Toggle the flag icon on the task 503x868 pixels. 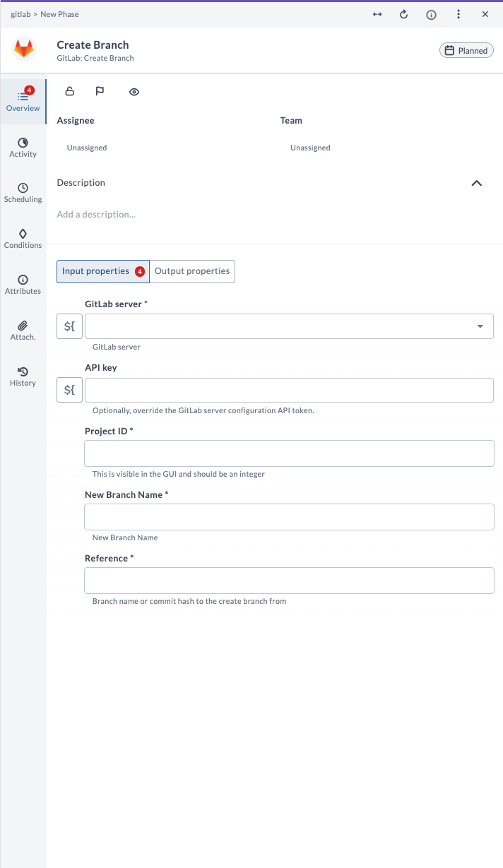tap(100, 91)
